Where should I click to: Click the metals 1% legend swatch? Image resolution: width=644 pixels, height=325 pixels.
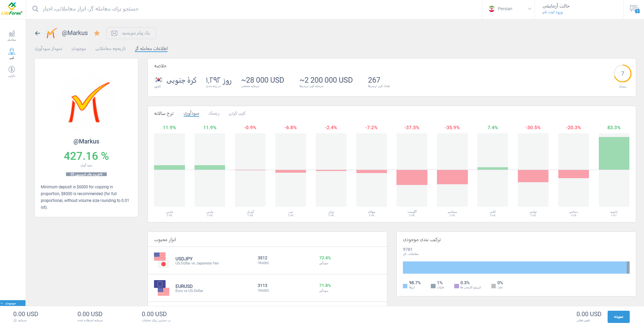[x=433, y=286]
